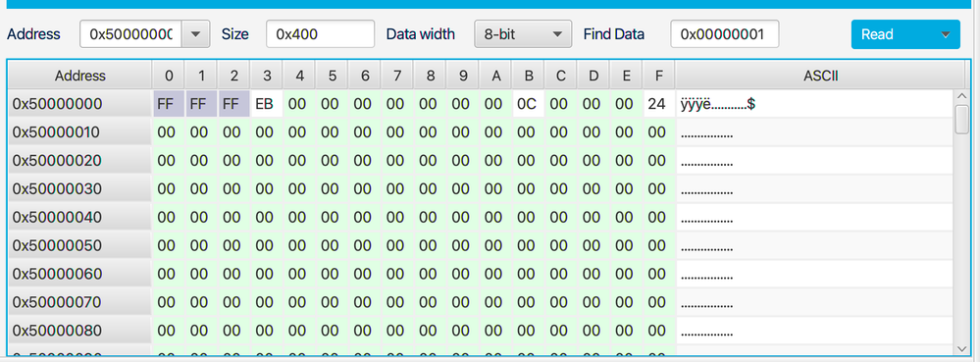
Task: Select the address cell 0x50000050
Action: coord(80,245)
